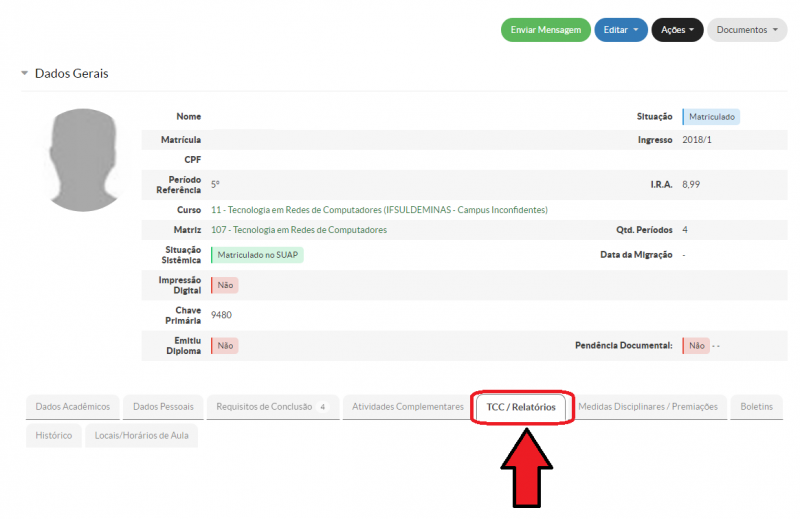The height and width of the screenshot is (519, 800).
Task: Switch to Locais/Horários de Aula tab
Action: (x=141, y=435)
